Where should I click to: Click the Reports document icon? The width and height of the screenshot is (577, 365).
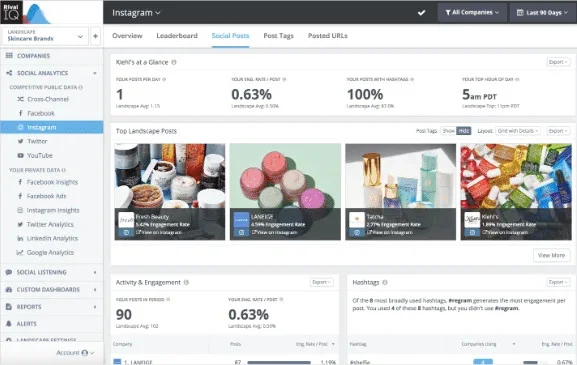(x=9, y=306)
